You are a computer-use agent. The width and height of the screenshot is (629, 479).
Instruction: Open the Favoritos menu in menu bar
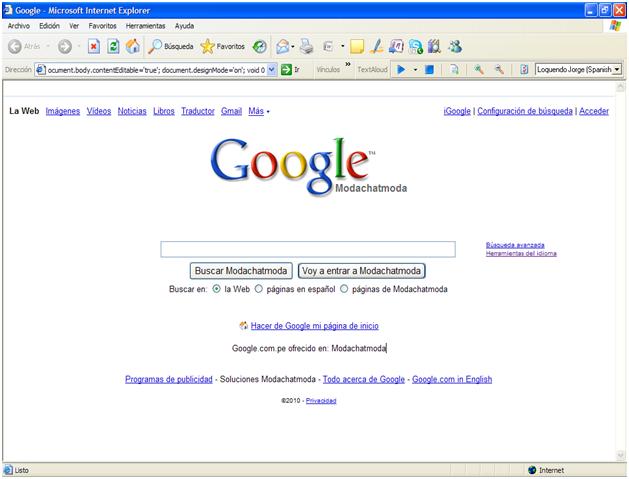103,26
